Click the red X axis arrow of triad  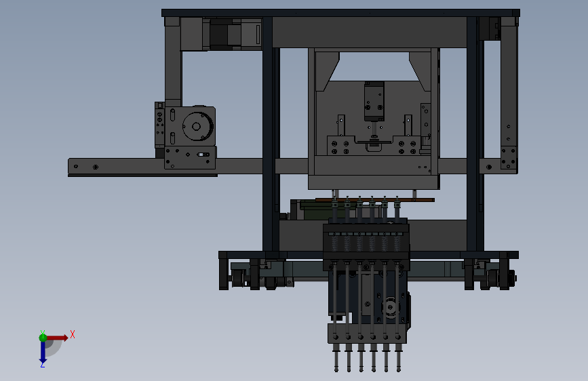[57, 338]
